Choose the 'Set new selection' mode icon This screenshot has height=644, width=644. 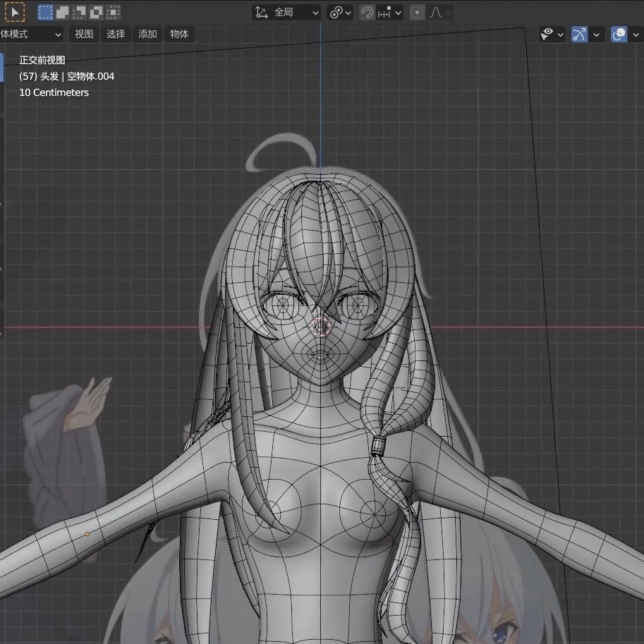point(45,12)
